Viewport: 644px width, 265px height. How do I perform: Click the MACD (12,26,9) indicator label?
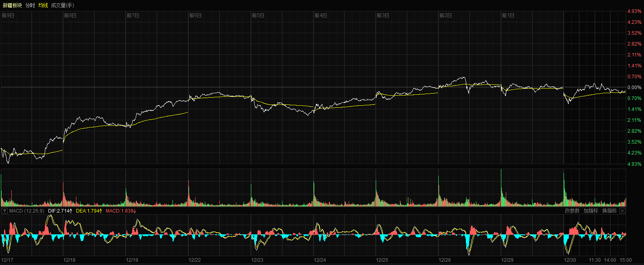[x=27, y=211]
